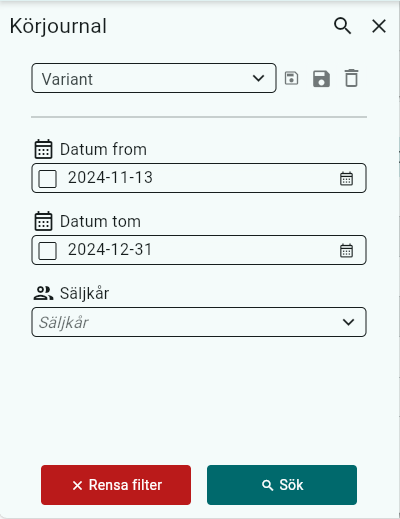
Task: Click the Variant dropdown chevron arrow
Action: click(x=258, y=78)
